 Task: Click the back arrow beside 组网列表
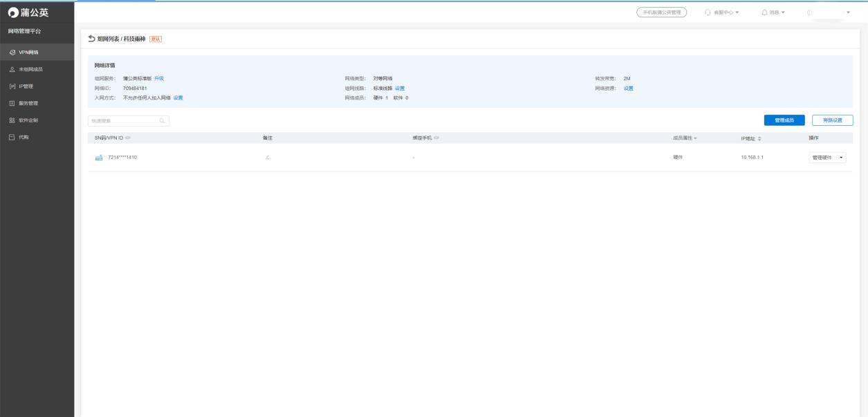pos(92,39)
